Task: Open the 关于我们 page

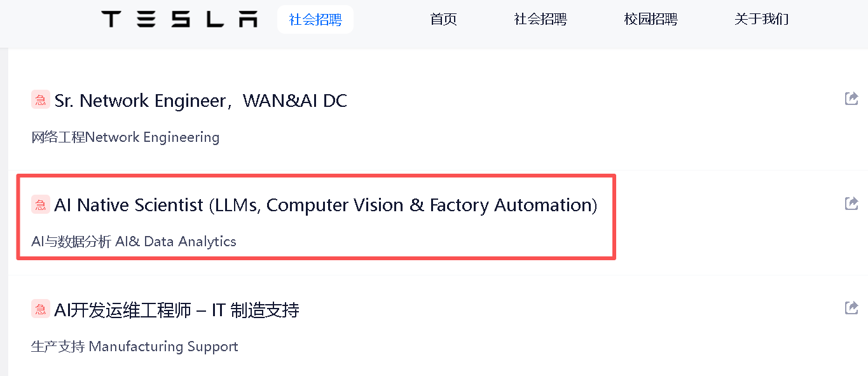Action: point(761,19)
